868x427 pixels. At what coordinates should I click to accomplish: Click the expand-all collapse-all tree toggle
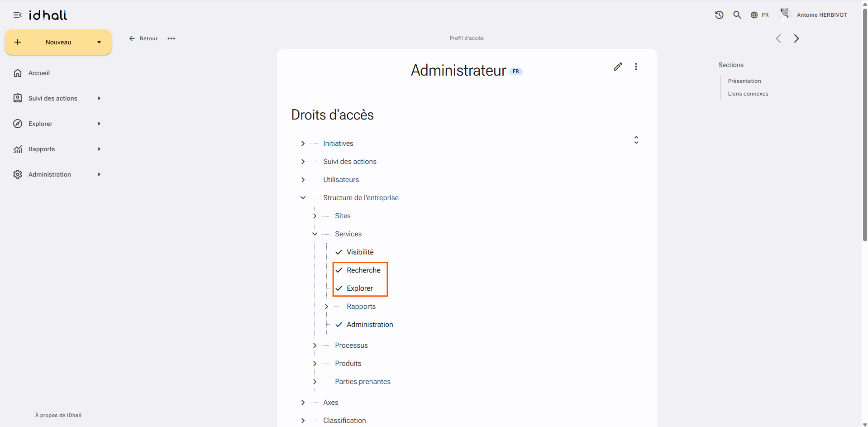click(x=636, y=140)
